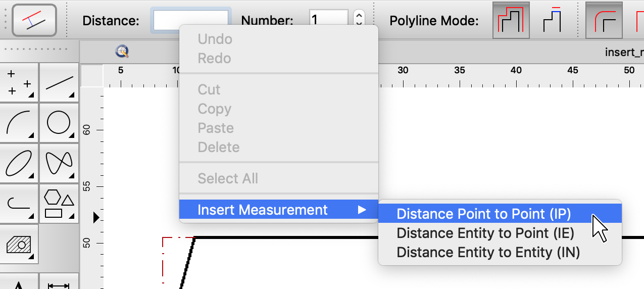644x289 pixels.
Task: Increase the Number value with up arrow
Action: click(x=359, y=15)
